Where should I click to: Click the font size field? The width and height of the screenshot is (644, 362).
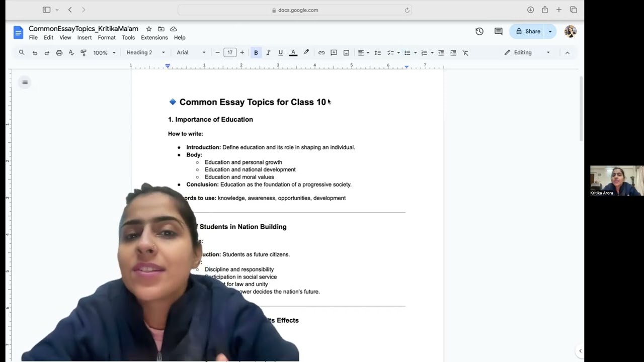pyautogui.click(x=230, y=52)
